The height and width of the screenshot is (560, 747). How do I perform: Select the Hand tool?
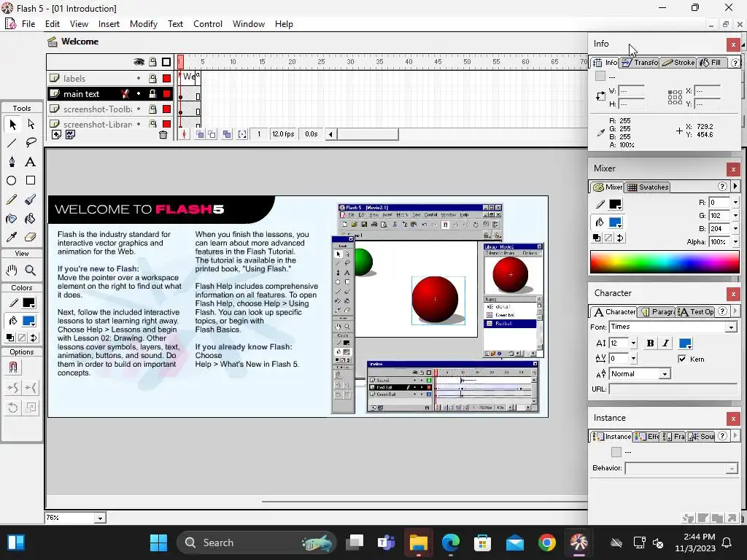(12, 270)
